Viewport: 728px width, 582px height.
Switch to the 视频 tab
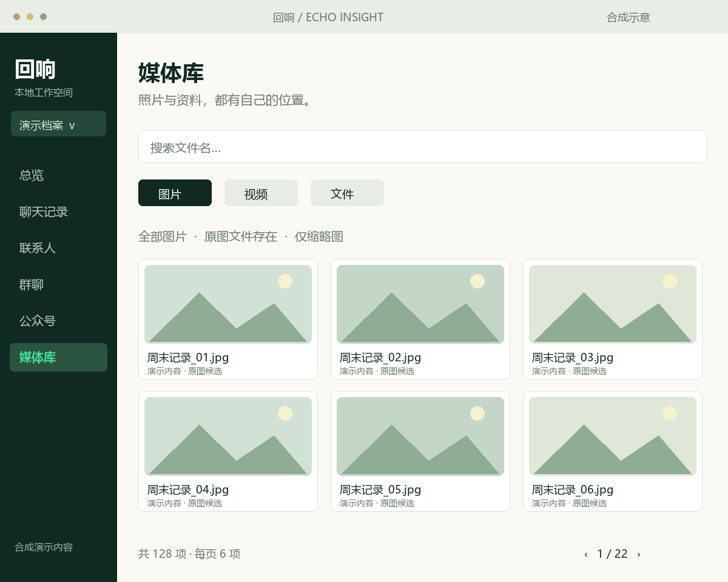(x=261, y=193)
